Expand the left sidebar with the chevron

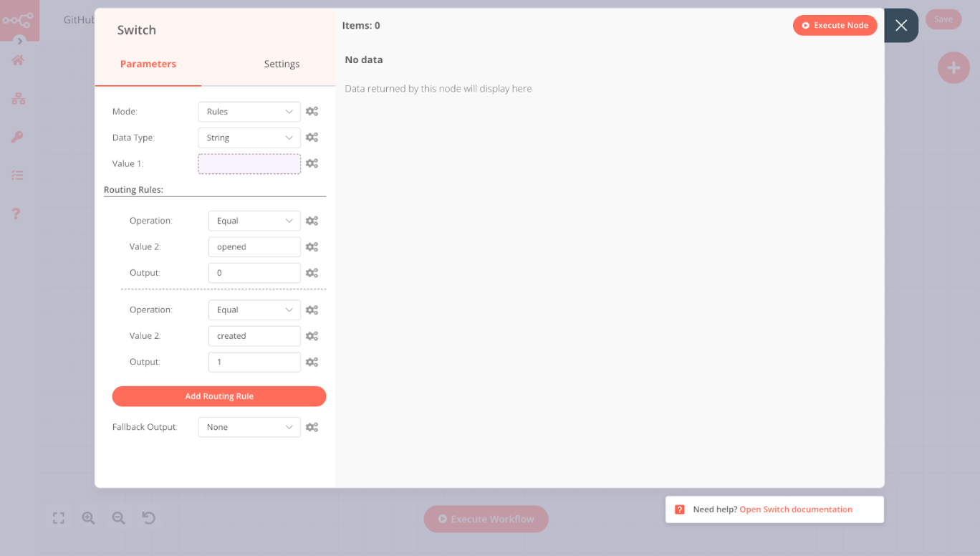tap(20, 41)
